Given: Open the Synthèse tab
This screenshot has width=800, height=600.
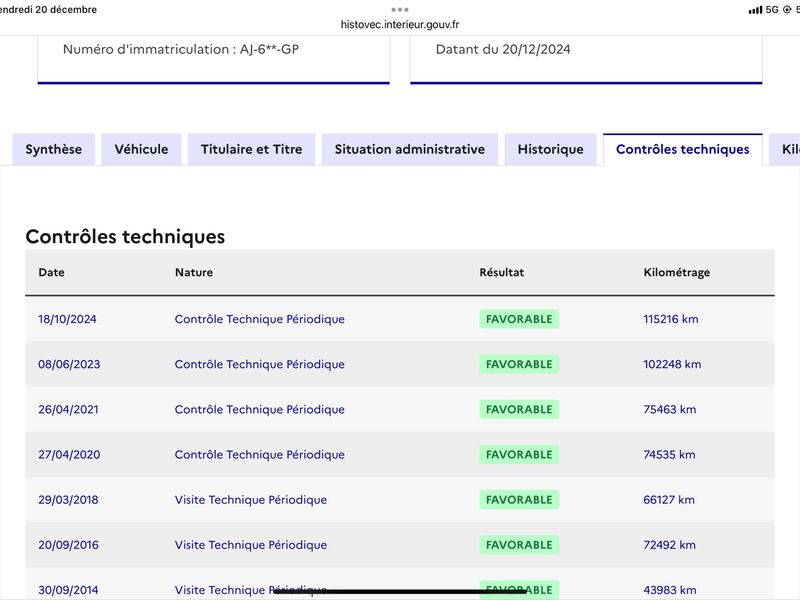Looking at the screenshot, I should 54,149.
